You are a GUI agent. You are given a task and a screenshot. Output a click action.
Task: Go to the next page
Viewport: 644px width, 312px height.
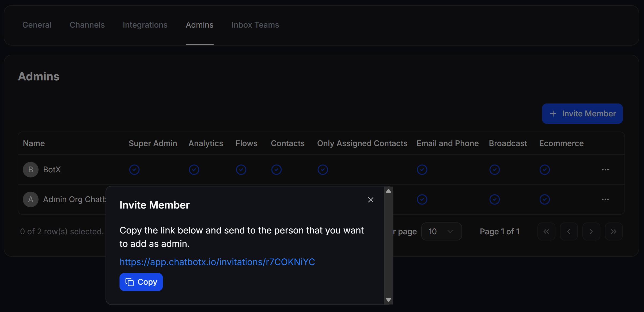pyautogui.click(x=591, y=231)
